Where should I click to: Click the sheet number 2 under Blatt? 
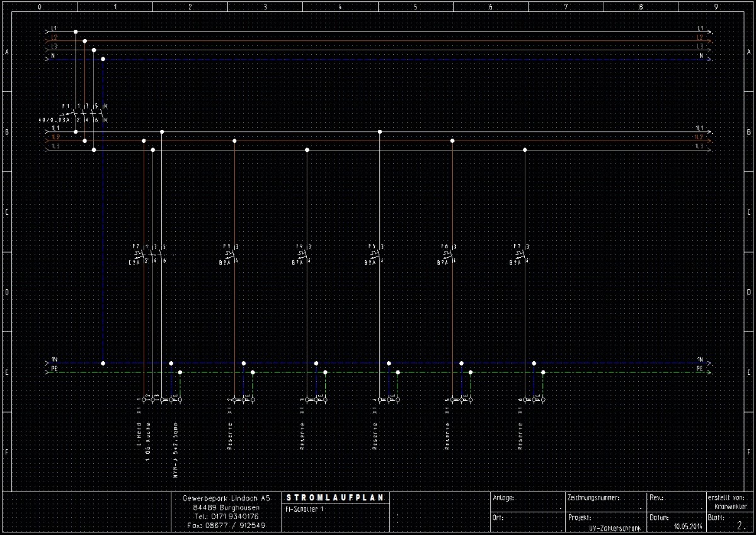click(739, 524)
